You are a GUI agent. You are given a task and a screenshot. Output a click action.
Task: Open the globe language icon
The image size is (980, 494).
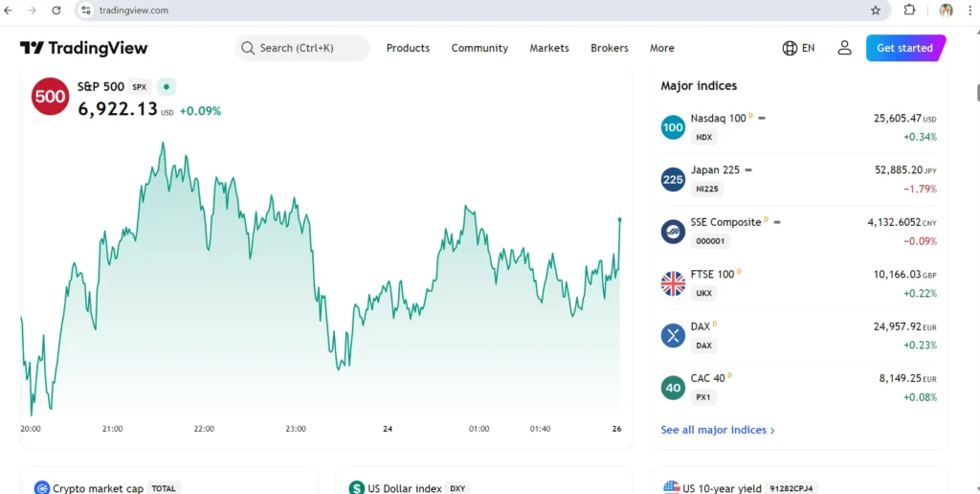coord(790,48)
